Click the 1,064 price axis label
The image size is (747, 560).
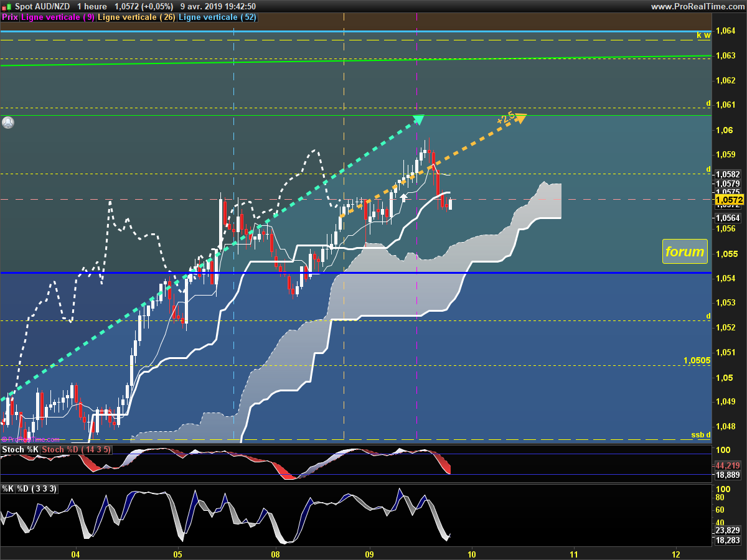click(x=726, y=30)
